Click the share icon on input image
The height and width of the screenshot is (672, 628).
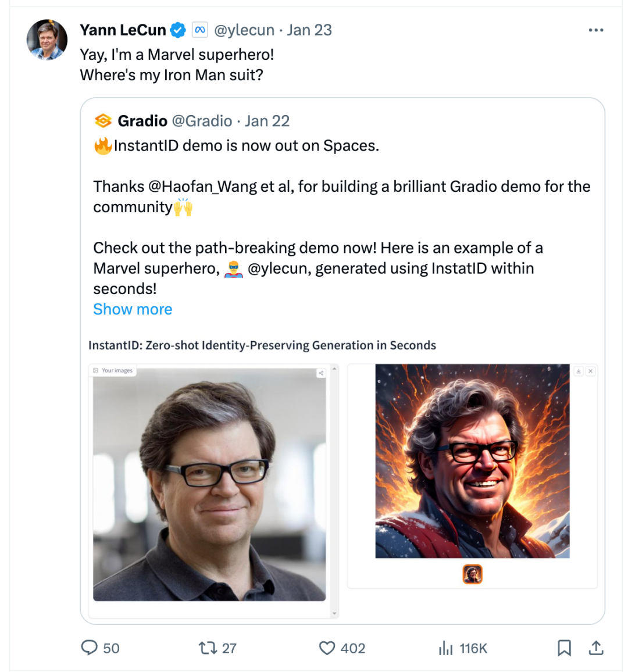coord(321,373)
